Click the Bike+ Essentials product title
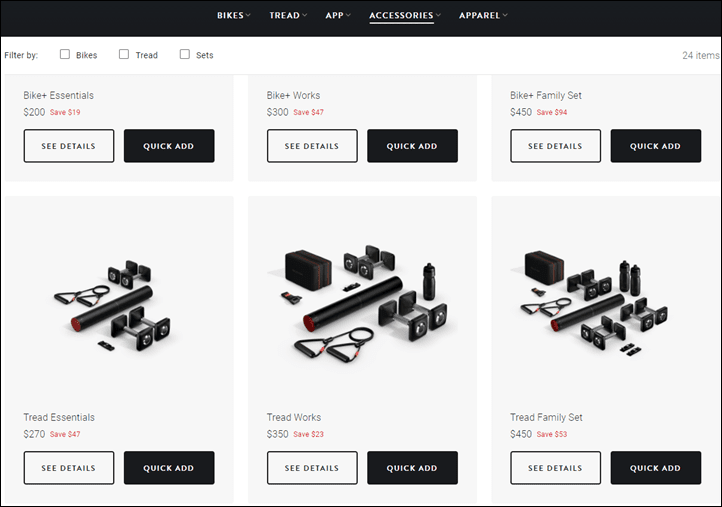This screenshot has height=507, width=722. 58,95
